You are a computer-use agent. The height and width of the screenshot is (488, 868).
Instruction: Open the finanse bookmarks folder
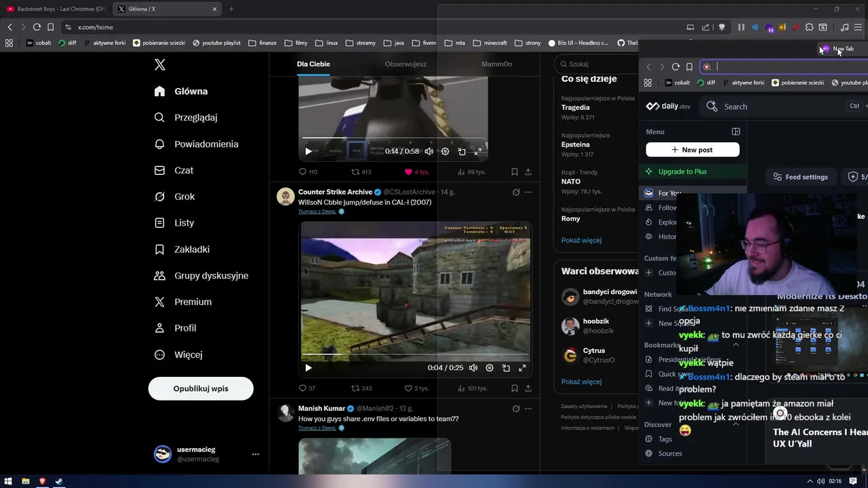click(262, 43)
